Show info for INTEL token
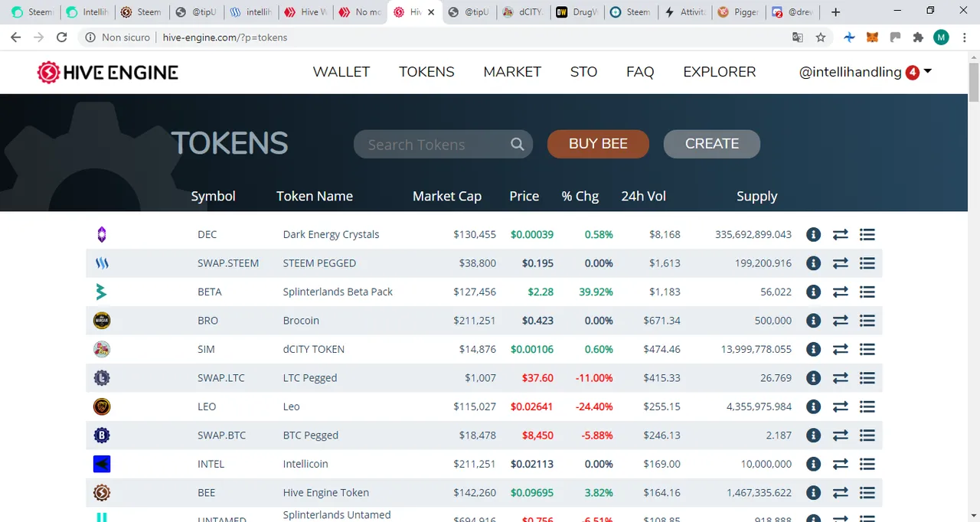Image resolution: width=980 pixels, height=522 pixels. click(x=813, y=464)
